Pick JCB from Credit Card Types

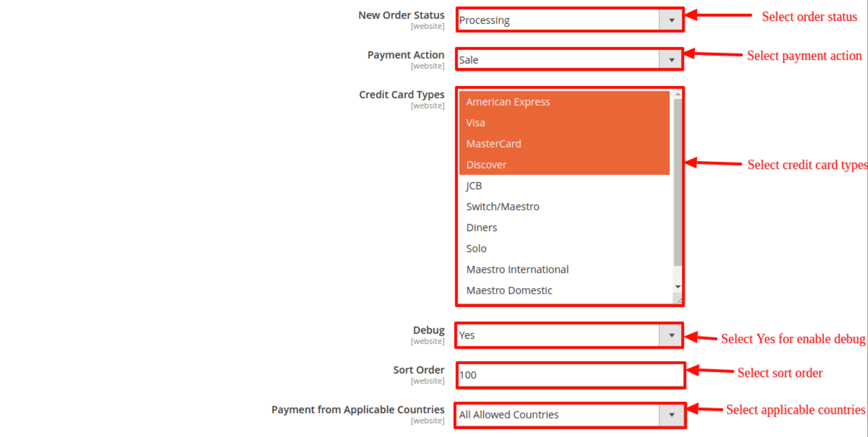(474, 186)
